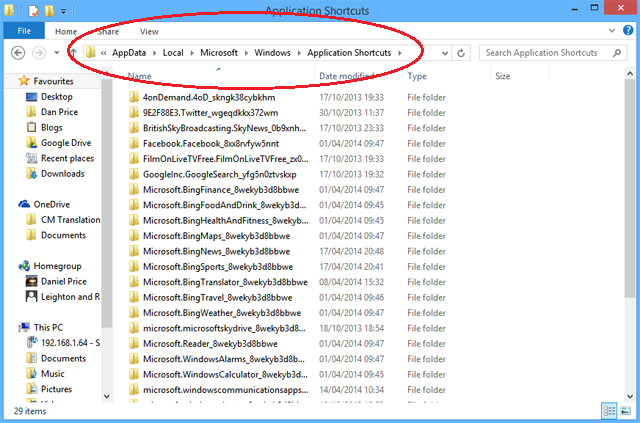Select the FilmOnLiveTVFree folder icon
The height and width of the screenshot is (423, 640).
click(x=133, y=159)
